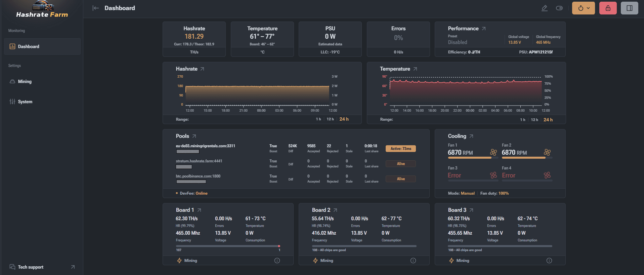Viewport: 644px width, 275px height.
Task: Click PSU: APW121215f label
Action: click(536, 52)
